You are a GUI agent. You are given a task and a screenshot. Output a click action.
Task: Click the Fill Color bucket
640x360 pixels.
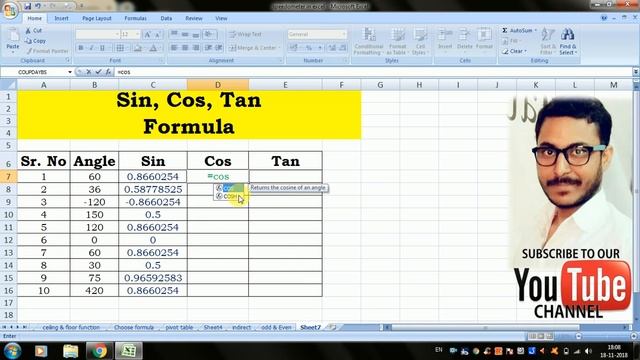(138, 48)
